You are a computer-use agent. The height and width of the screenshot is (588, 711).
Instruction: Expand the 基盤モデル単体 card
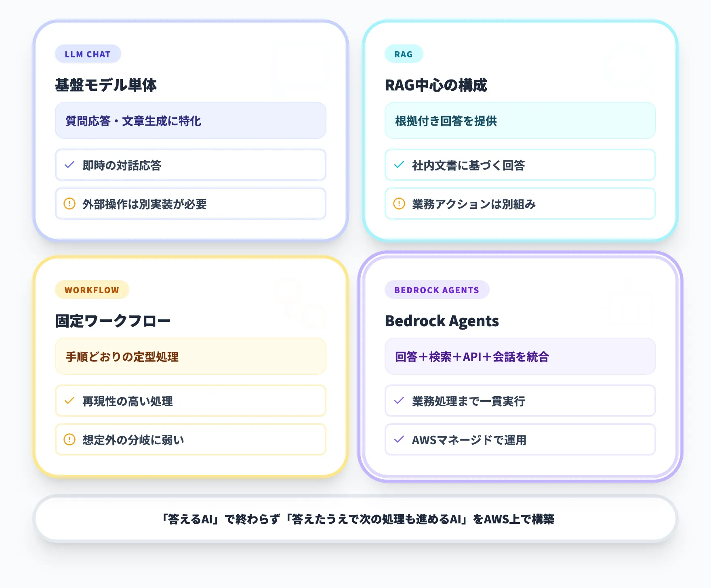point(107,86)
